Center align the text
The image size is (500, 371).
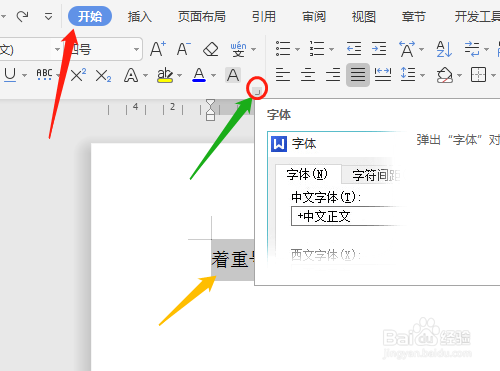click(x=308, y=75)
